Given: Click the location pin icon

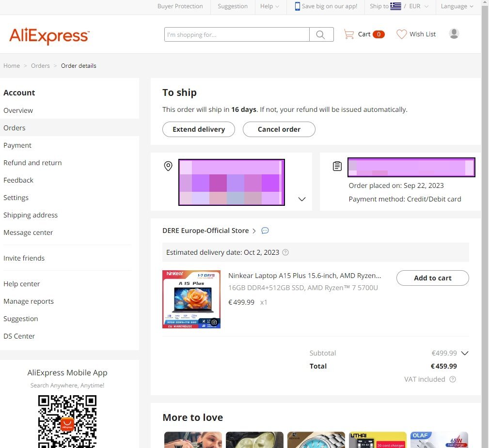Looking at the screenshot, I should (168, 166).
